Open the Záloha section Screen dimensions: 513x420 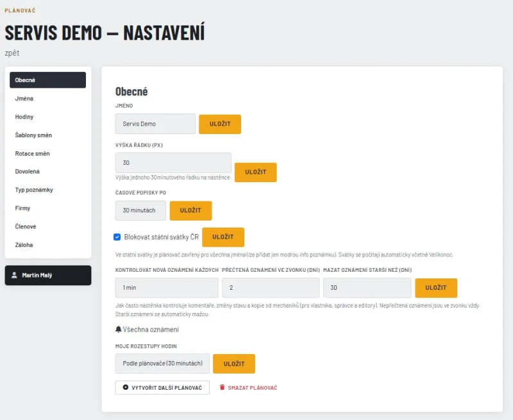pos(47,245)
